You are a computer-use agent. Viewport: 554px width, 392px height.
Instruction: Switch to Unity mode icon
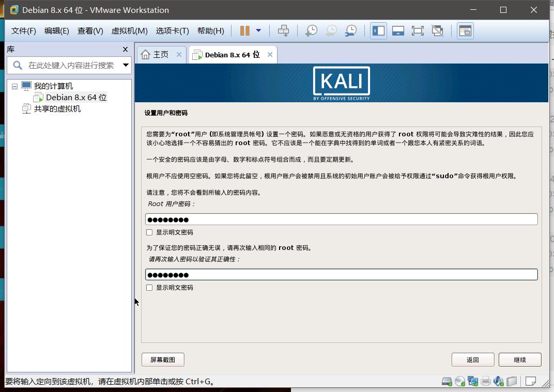pyautogui.click(x=437, y=30)
